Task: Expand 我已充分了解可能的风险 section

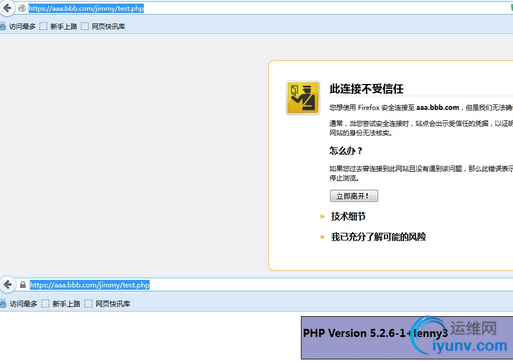Action: [378, 237]
